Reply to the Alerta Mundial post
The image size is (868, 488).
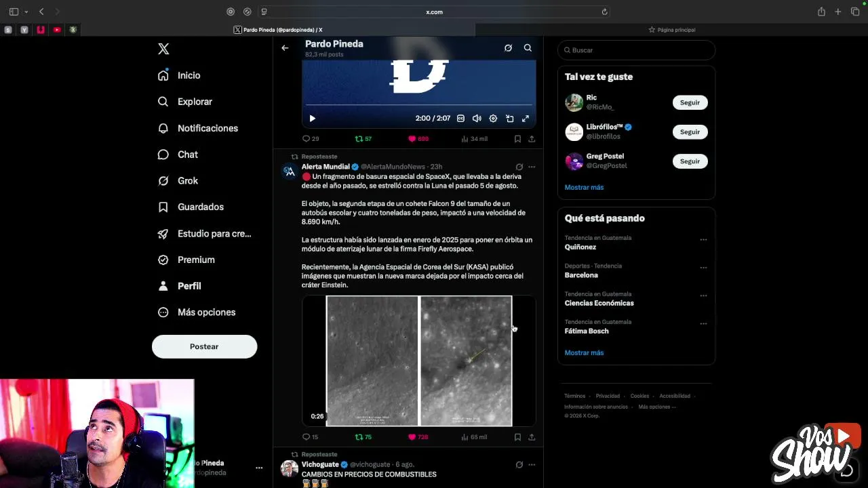(x=310, y=437)
